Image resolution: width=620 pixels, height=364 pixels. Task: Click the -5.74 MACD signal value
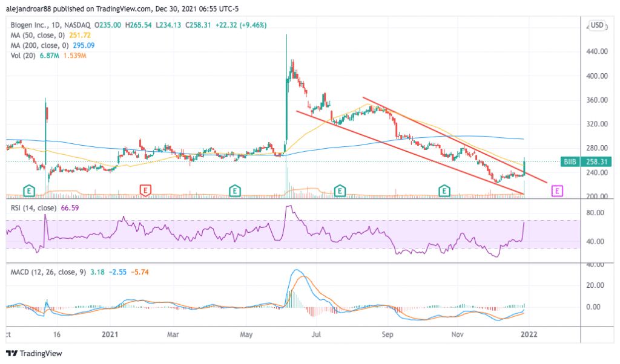tap(140, 272)
